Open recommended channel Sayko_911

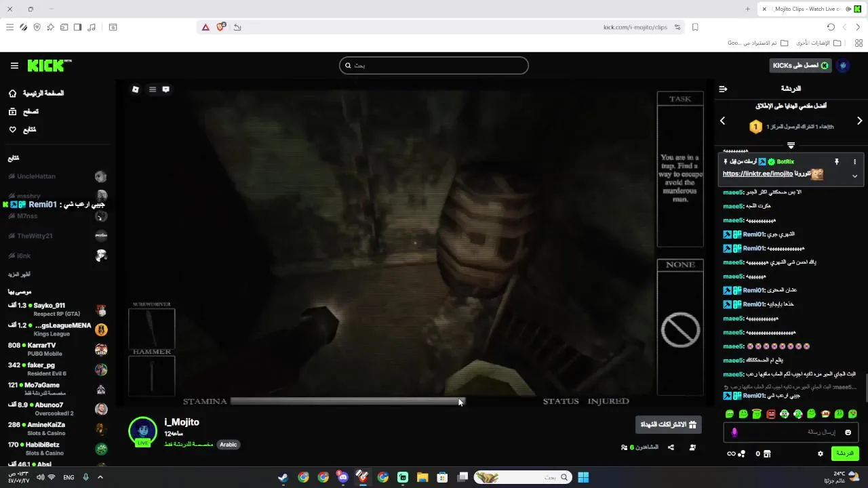coord(57,310)
